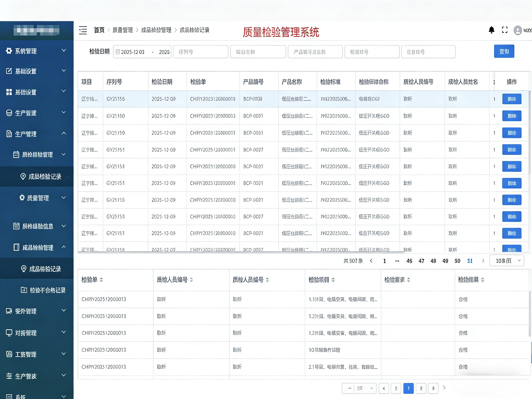Click the 序列号 search input field
This screenshot has height=399, width=532.
click(x=201, y=52)
